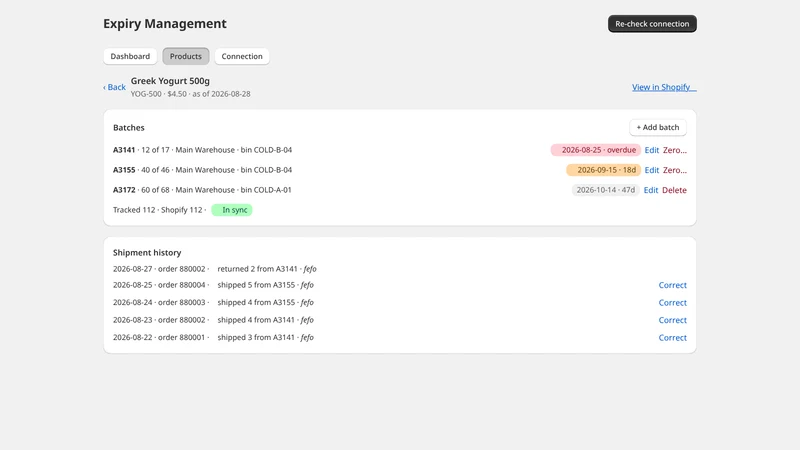This screenshot has width=800, height=450.
Task: Go back using the Back link
Action: point(114,87)
